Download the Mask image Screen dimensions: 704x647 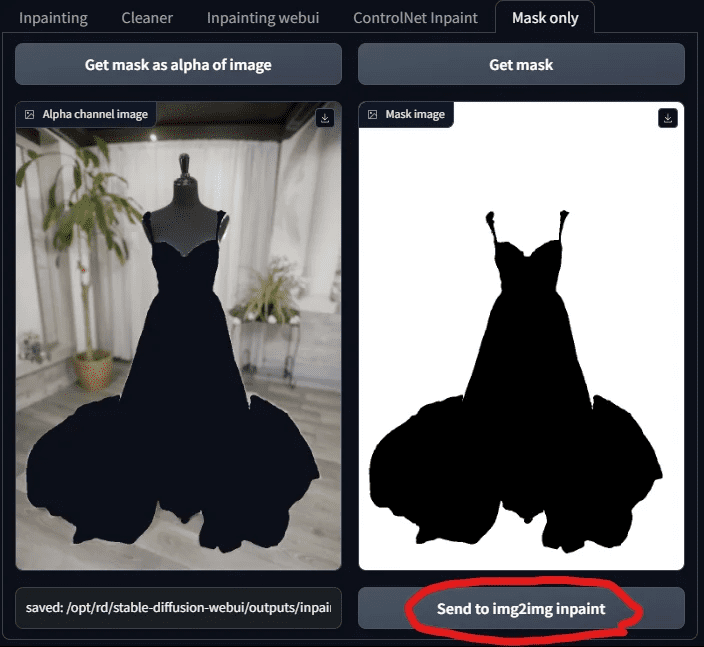(x=668, y=118)
